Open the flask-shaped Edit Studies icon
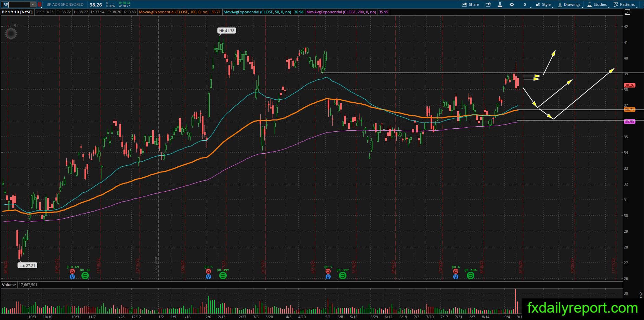Image resolution: width=644 pixels, height=320 pixels. (x=500, y=4)
